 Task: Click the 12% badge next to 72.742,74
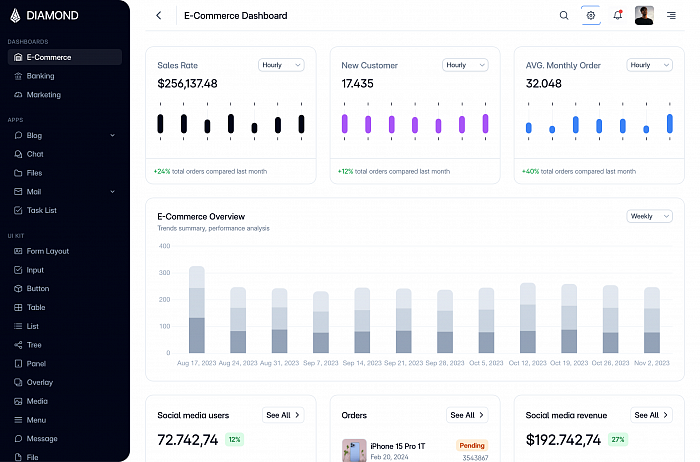pos(234,440)
